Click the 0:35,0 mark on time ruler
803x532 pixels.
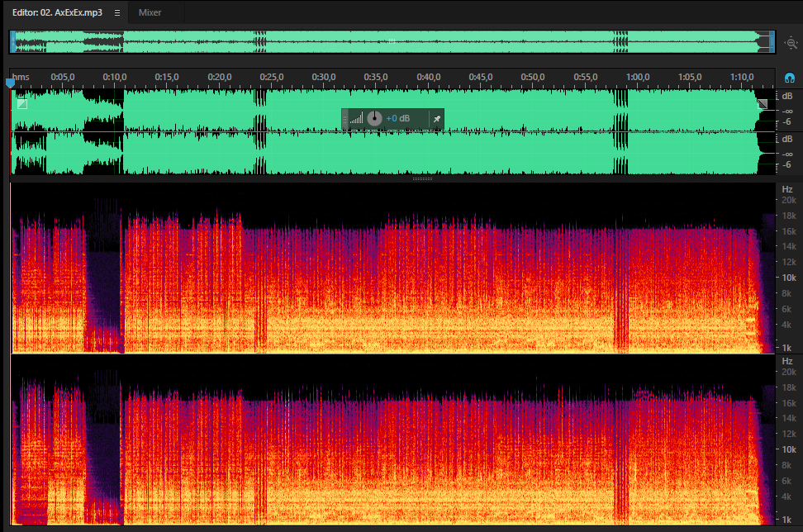click(x=376, y=77)
